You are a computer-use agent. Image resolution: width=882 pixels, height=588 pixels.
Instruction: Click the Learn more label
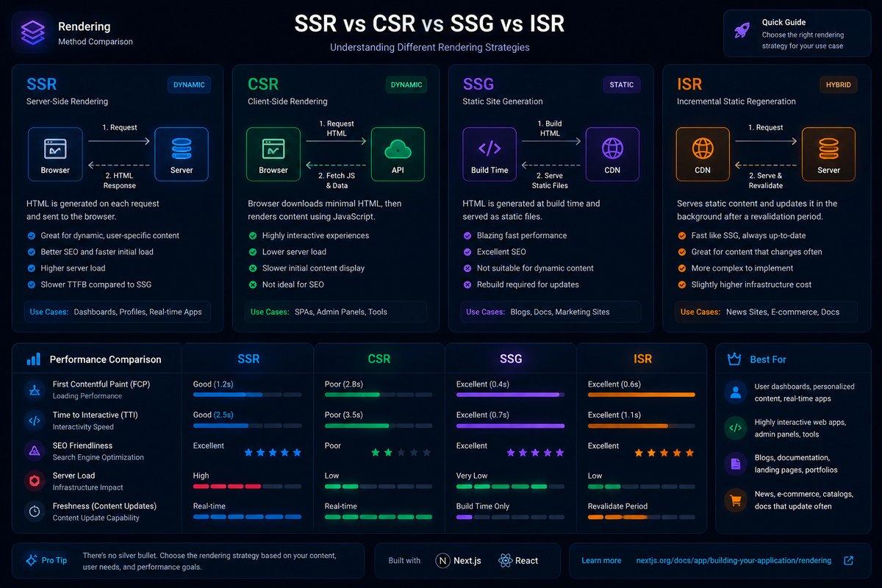[601, 561]
